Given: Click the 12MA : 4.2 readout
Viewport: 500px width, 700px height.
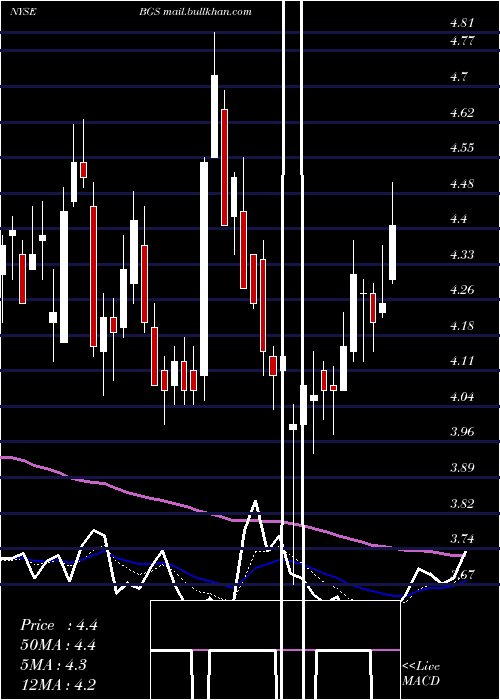Looking at the screenshot, I should coord(58,684).
